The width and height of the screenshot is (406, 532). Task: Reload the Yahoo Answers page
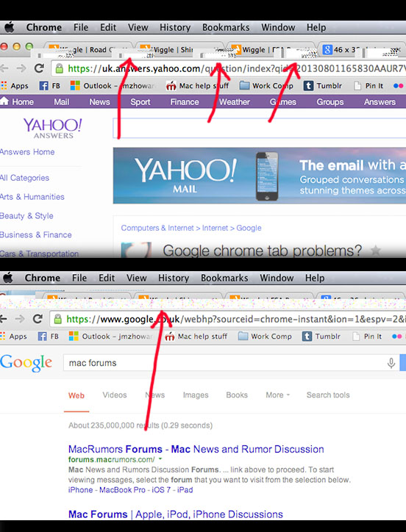pyautogui.click(x=39, y=68)
